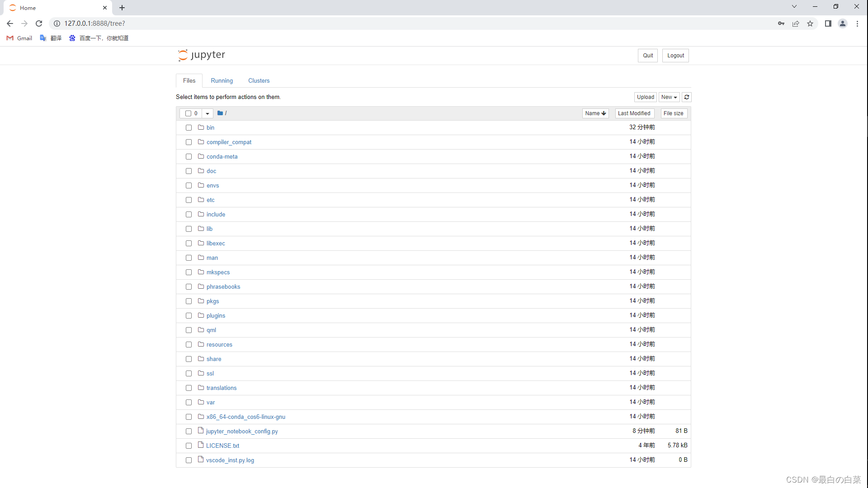This screenshot has height=488, width=868.
Task: Click the browser address bar URL
Action: (94, 23)
